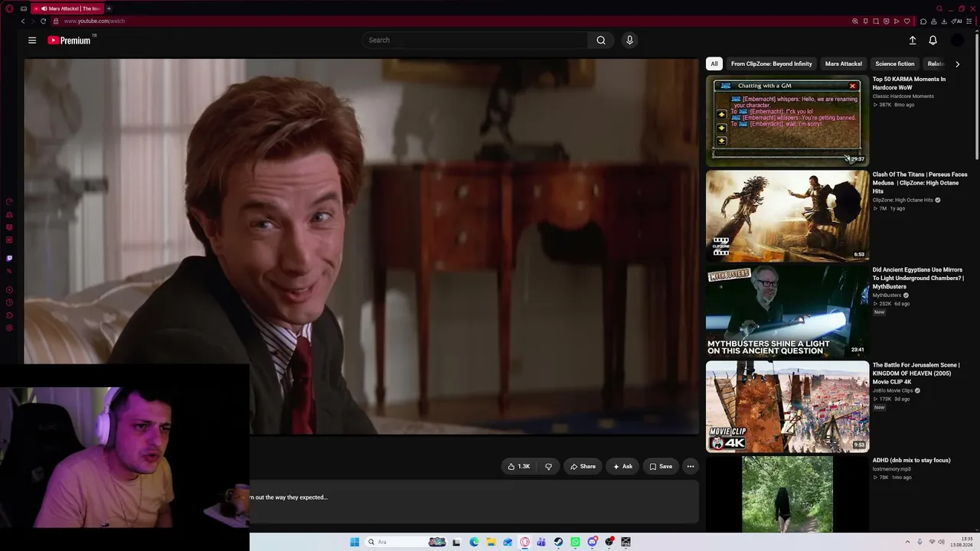
Task: Open the YouTube upload/create button
Action: pyautogui.click(x=913, y=41)
